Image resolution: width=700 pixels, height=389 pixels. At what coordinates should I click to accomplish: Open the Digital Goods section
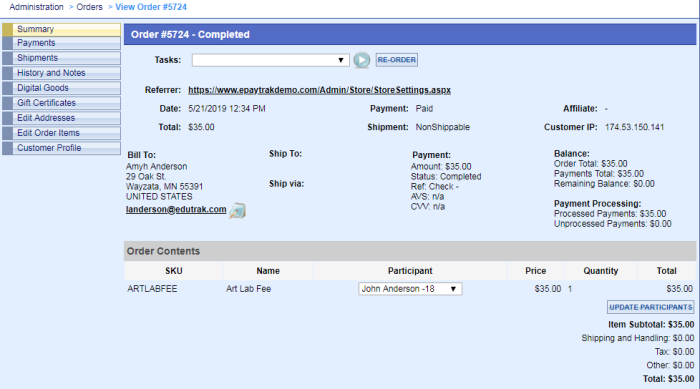[x=61, y=88]
